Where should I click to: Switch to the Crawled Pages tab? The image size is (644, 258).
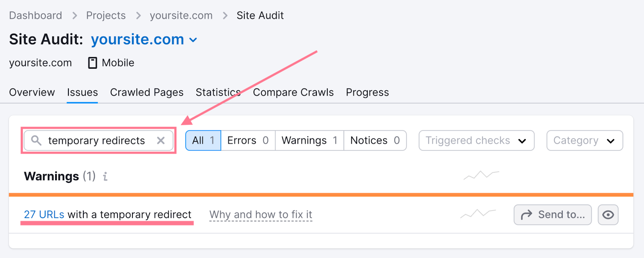pyautogui.click(x=147, y=92)
